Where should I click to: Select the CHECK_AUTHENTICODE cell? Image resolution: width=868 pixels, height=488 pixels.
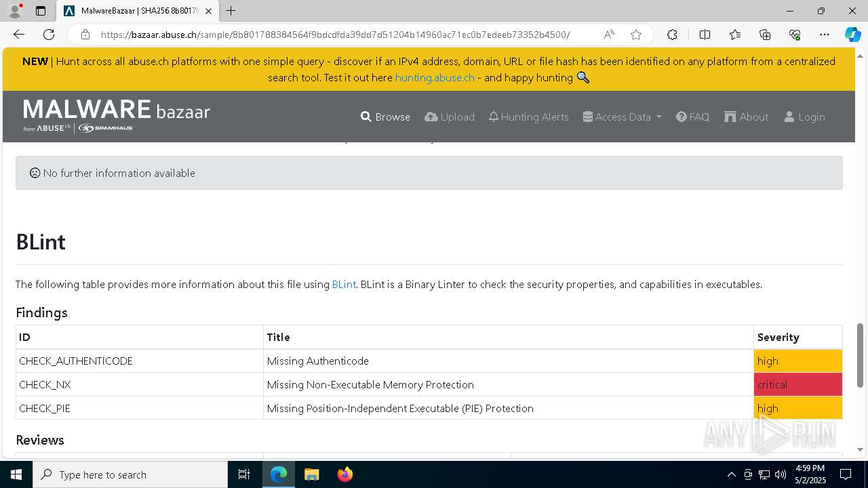(140, 361)
